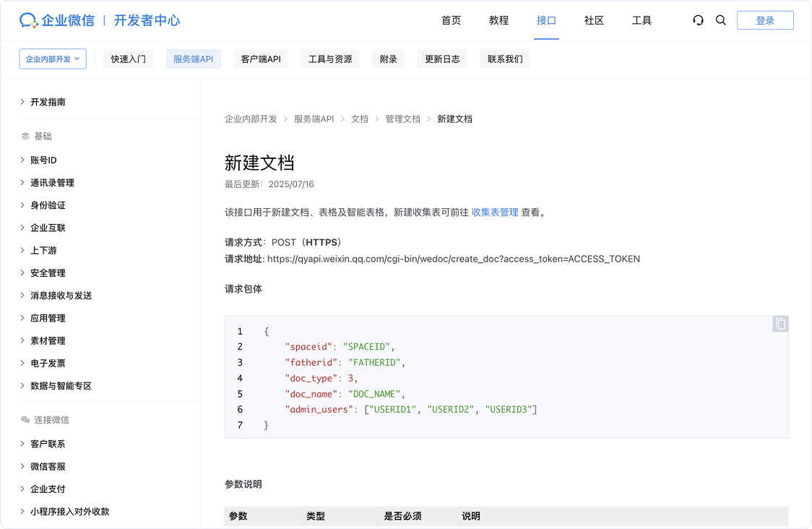Screen dimensions: 812x529
Task: Click the 登录 button
Action: [x=765, y=20]
